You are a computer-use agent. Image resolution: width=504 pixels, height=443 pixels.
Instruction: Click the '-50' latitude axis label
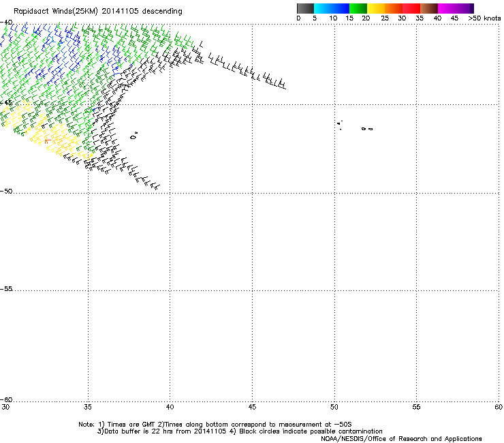coord(6,191)
